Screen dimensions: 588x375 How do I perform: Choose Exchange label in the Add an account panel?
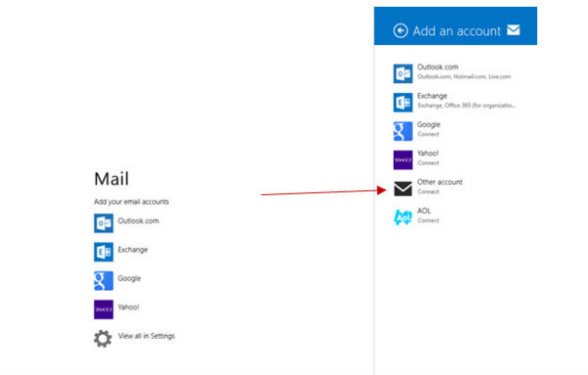point(432,96)
